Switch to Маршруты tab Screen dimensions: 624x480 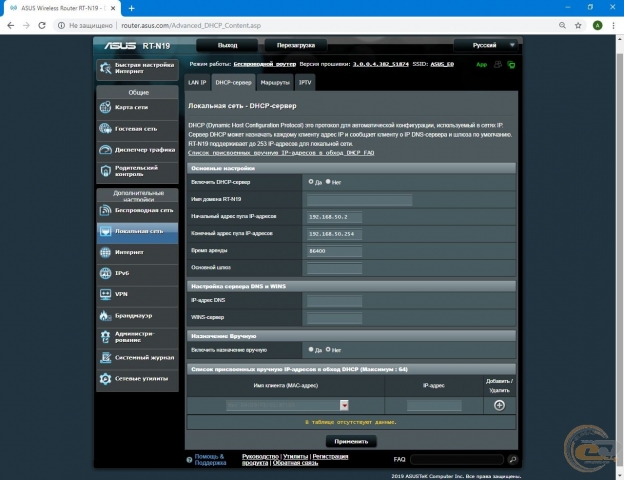(x=275, y=82)
